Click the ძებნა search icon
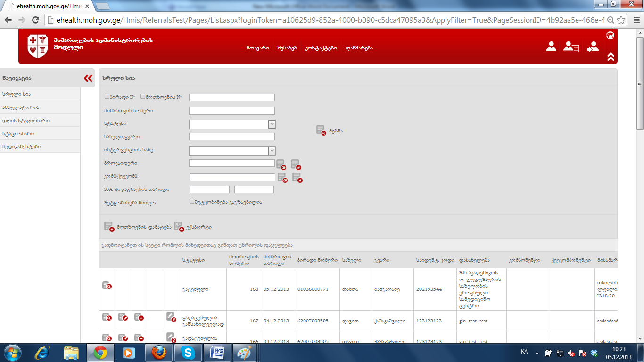 tap(321, 131)
